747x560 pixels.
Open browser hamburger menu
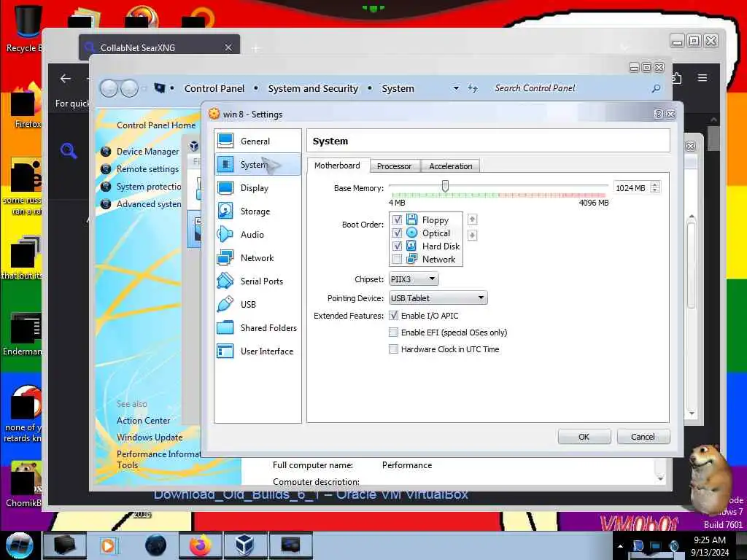click(703, 77)
